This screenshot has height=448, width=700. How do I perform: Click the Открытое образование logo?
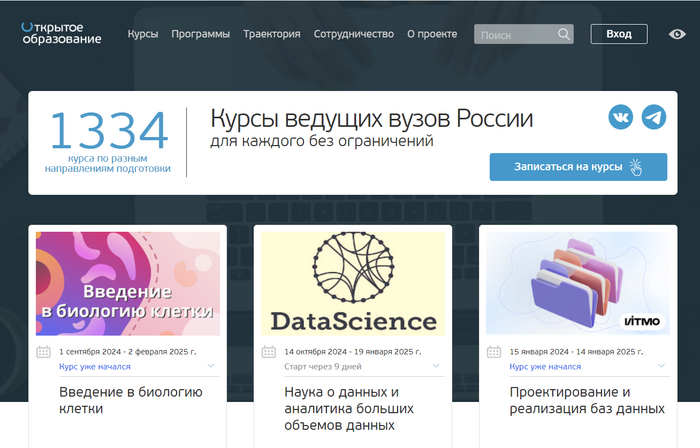pyautogui.click(x=62, y=33)
